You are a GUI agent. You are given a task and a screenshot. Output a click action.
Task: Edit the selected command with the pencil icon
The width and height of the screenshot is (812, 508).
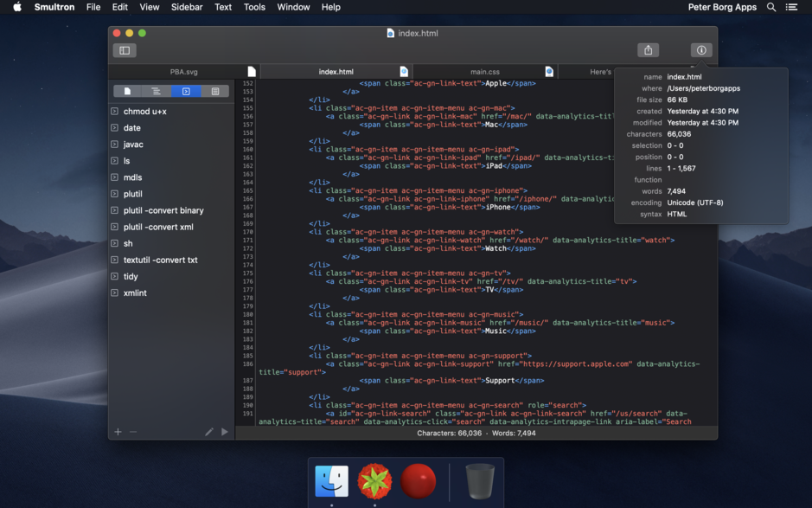coord(208,431)
